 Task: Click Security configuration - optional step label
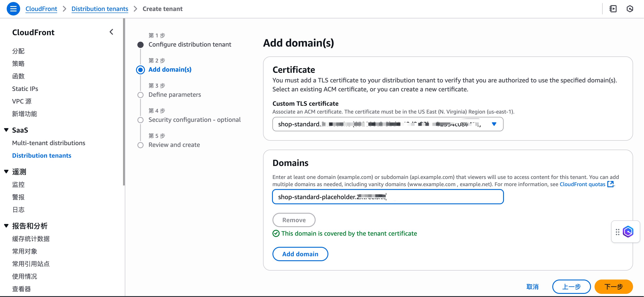tap(195, 120)
